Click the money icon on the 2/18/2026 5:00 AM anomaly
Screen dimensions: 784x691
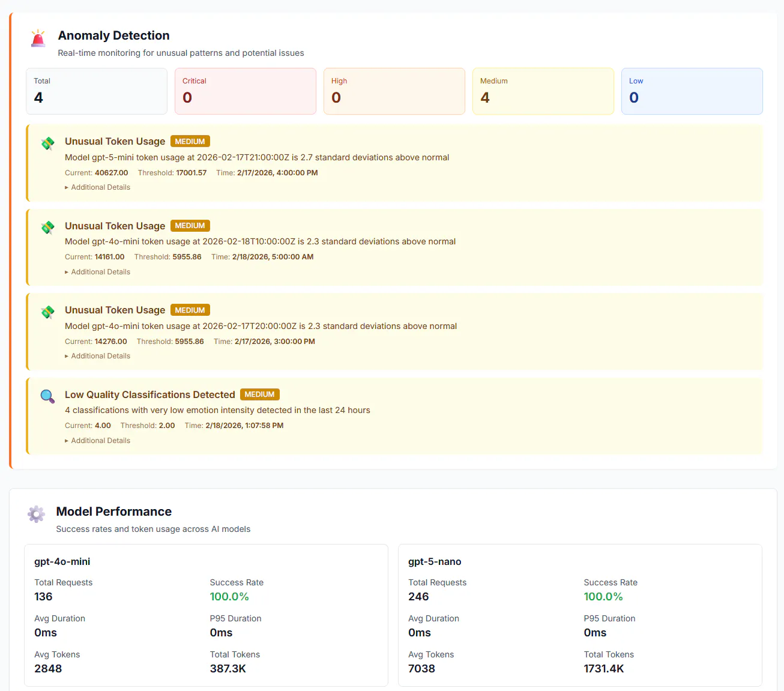(47, 228)
